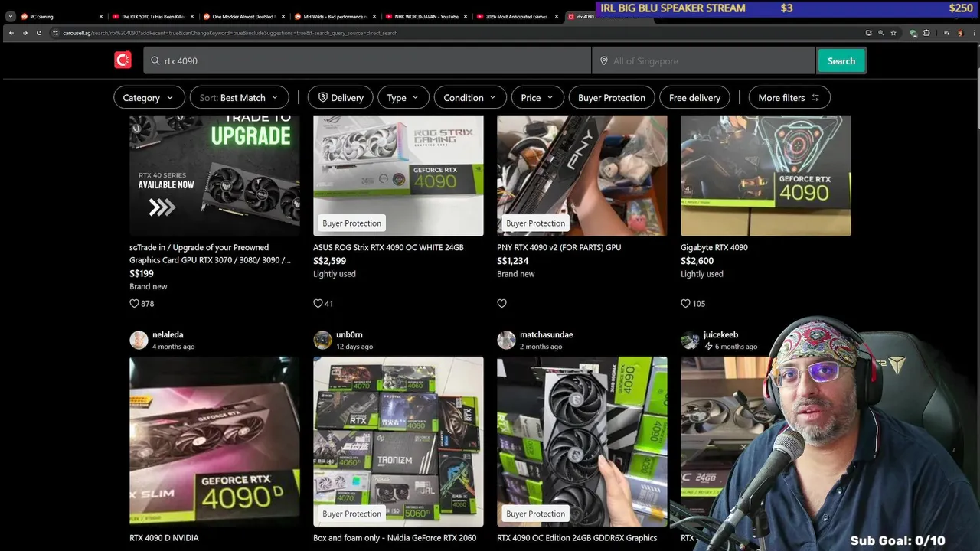The height and width of the screenshot is (551, 980).
Task: Open the browser profile avatar
Action: click(960, 33)
